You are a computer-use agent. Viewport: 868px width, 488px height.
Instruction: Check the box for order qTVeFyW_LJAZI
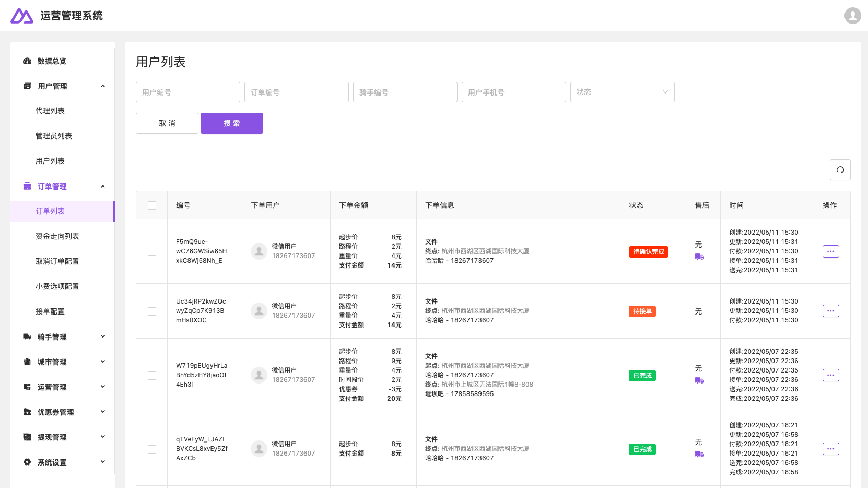pyautogui.click(x=152, y=449)
